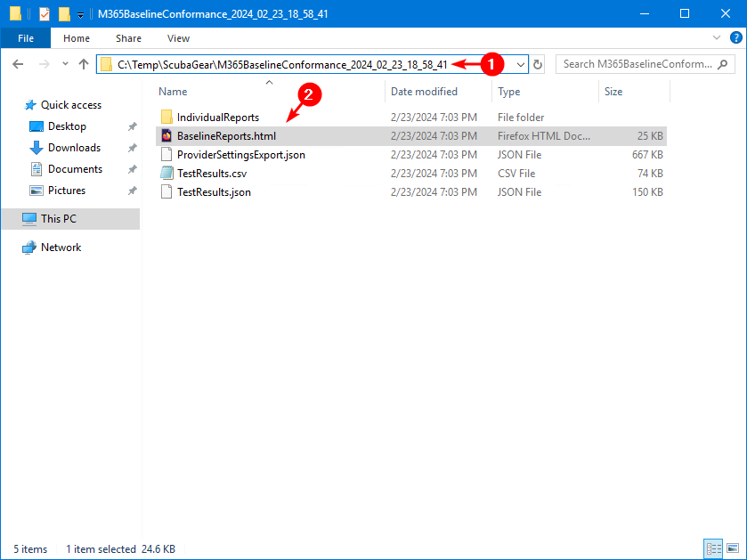Click Properties icon in title bar toolbar

click(x=45, y=14)
